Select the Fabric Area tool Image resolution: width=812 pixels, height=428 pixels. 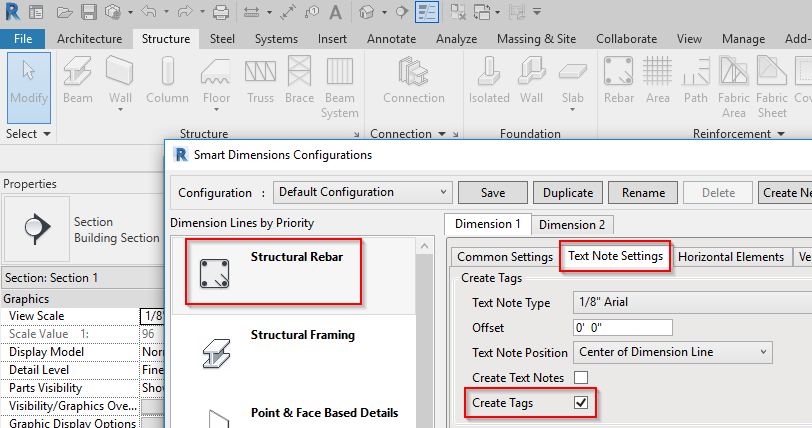pyautogui.click(x=734, y=87)
